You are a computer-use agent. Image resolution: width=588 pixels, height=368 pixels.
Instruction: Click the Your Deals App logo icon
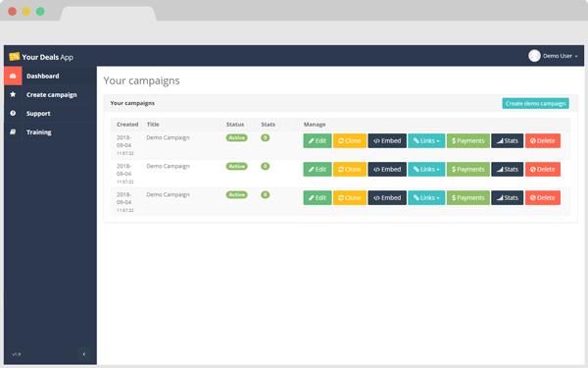(x=15, y=57)
